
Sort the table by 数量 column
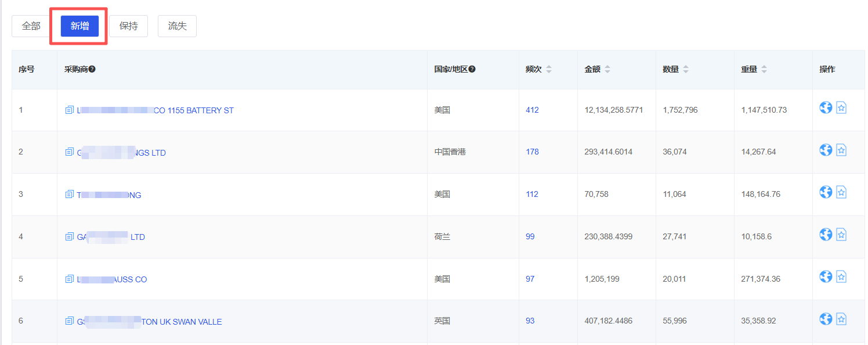point(685,69)
